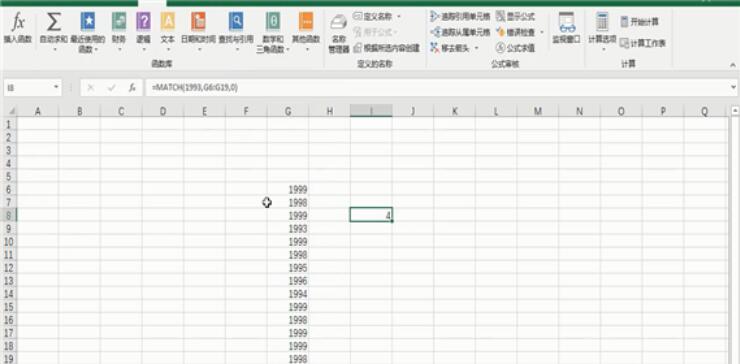The height and width of the screenshot is (364, 740).
Task: Expand the formula bar with right-end arrow
Action: pyautogui.click(x=733, y=87)
